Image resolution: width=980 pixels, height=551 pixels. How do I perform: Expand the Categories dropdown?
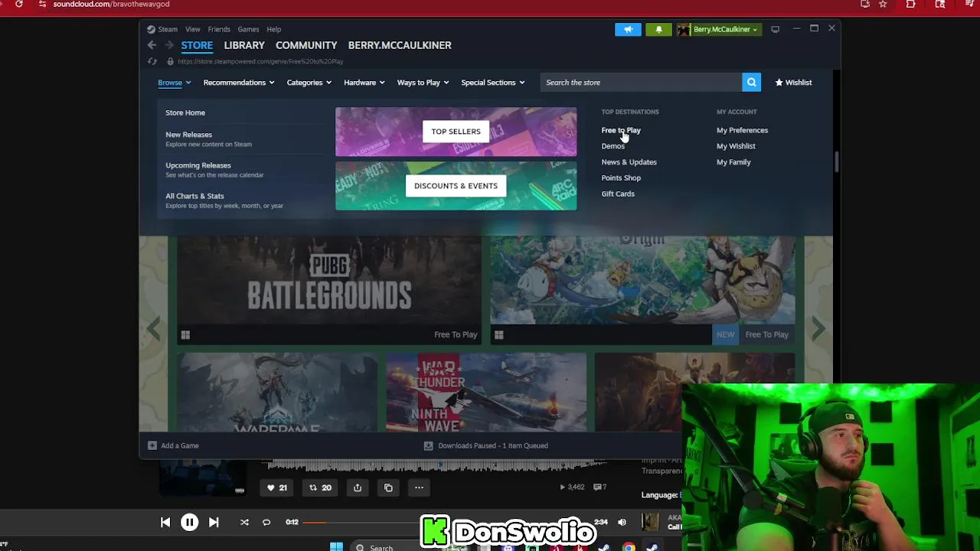pyautogui.click(x=309, y=83)
